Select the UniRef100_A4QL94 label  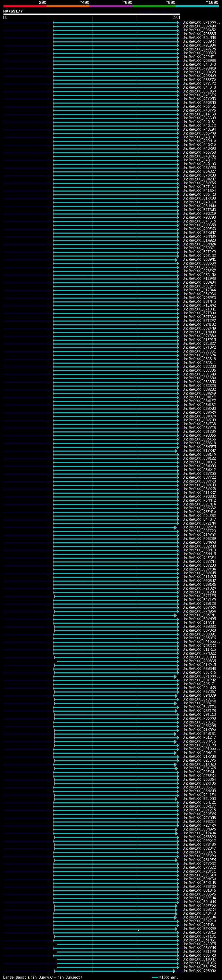tap(199, 129)
